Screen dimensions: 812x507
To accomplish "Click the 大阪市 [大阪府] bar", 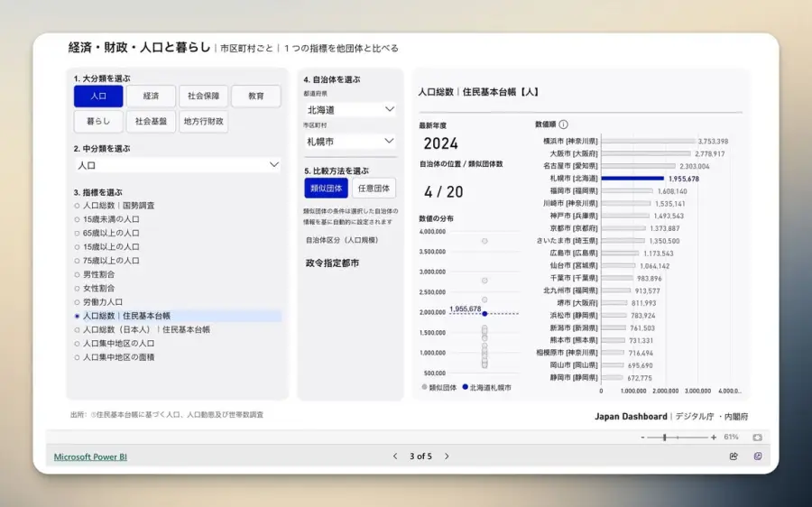I will (646, 153).
